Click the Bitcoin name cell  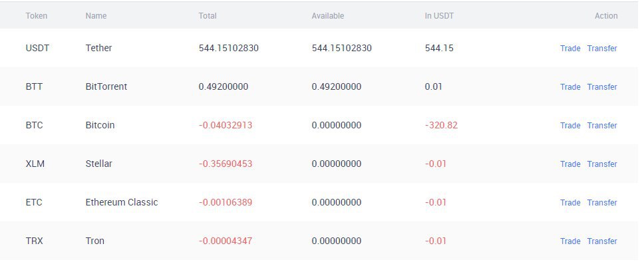click(x=100, y=125)
